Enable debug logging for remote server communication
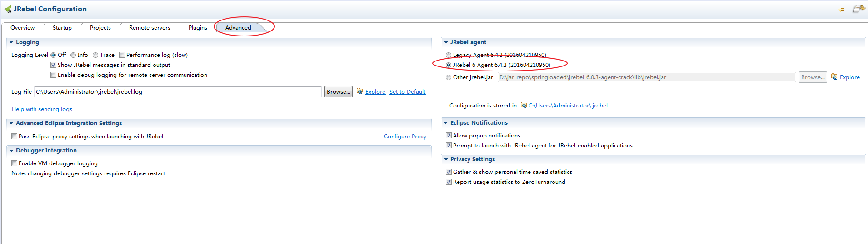Image resolution: width=868 pixels, height=244 pixels. pyautogui.click(x=53, y=75)
